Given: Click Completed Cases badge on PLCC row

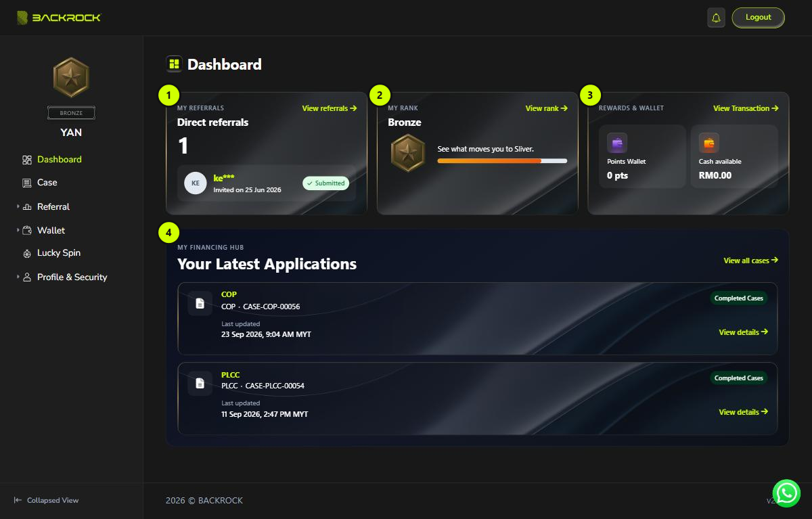Looking at the screenshot, I should coord(739,378).
